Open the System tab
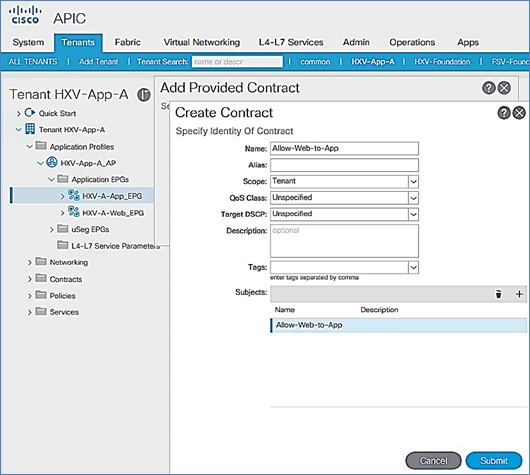This screenshot has height=475, width=530. coord(28,43)
